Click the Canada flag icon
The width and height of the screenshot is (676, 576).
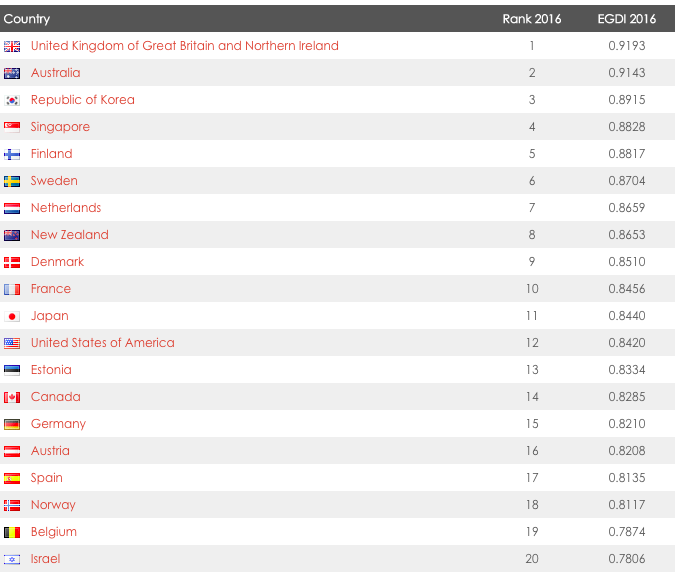pyautogui.click(x=12, y=397)
